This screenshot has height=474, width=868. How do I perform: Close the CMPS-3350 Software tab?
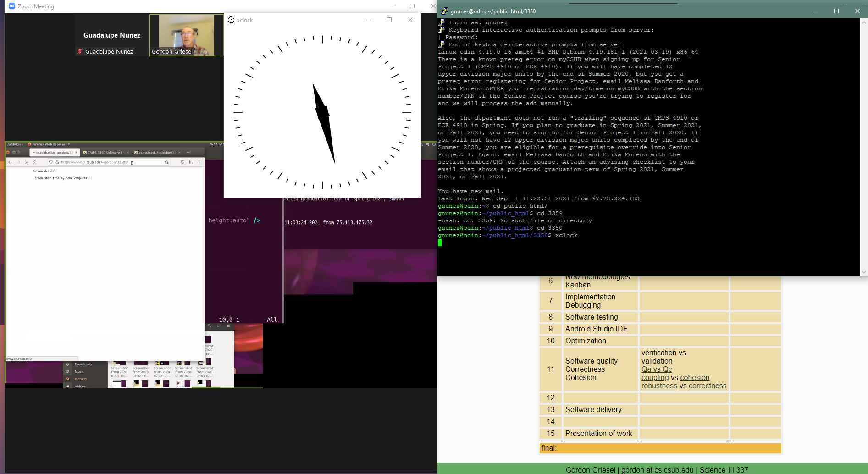point(128,152)
